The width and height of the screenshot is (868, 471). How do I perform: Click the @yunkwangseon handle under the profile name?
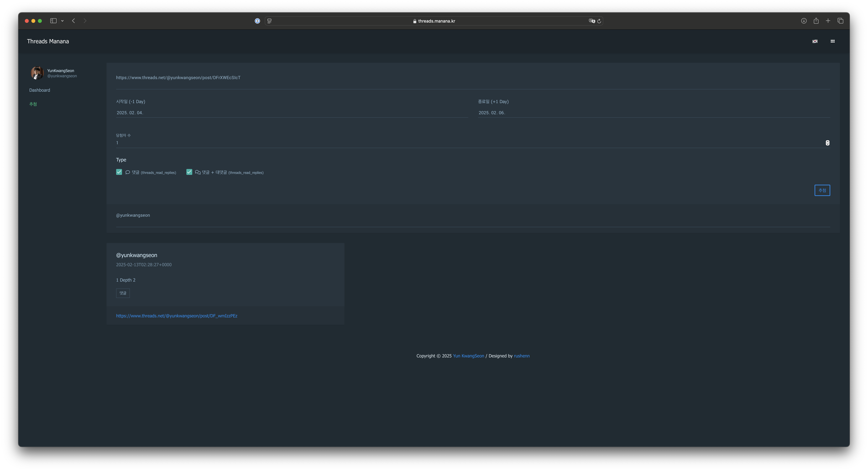click(62, 76)
